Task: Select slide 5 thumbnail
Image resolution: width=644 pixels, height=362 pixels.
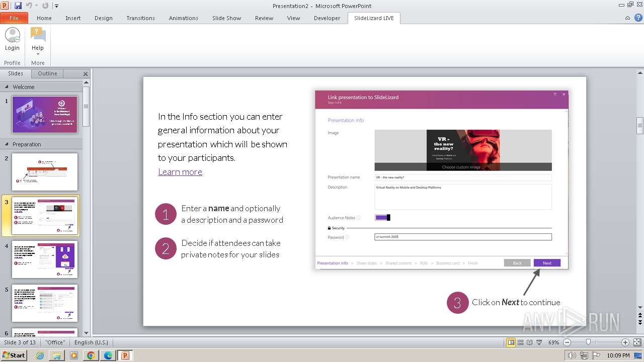Action: tap(45, 303)
